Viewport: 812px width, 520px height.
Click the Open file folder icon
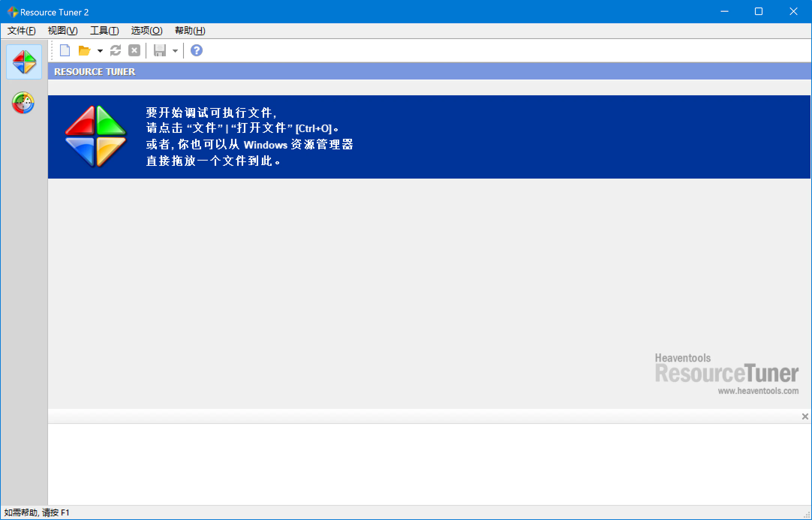pos(84,50)
